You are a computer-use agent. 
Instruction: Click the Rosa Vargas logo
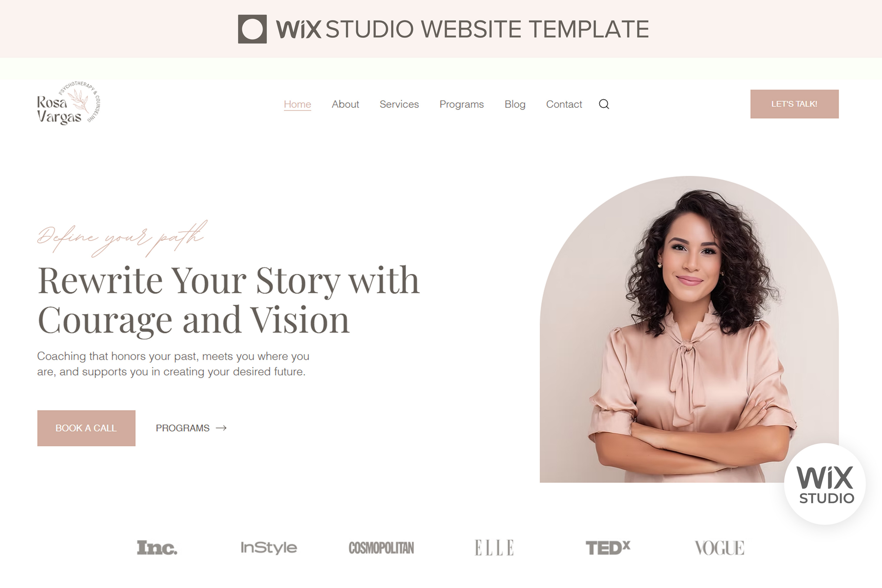(x=69, y=102)
